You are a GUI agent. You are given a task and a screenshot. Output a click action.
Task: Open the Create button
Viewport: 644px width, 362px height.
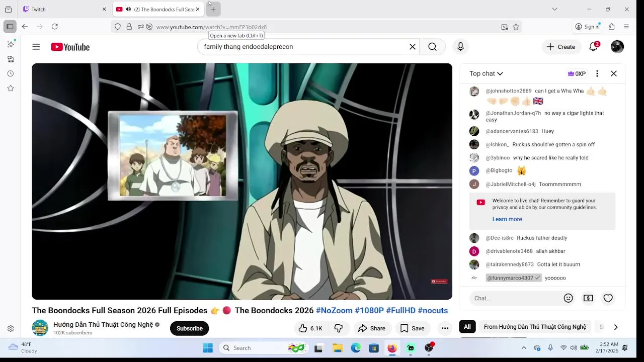tap(561, 47)
